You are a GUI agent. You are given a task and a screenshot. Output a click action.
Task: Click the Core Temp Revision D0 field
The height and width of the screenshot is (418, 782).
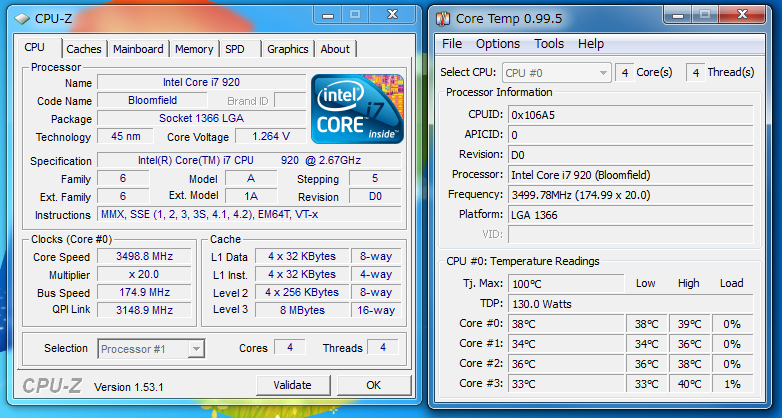pos(631,155)
